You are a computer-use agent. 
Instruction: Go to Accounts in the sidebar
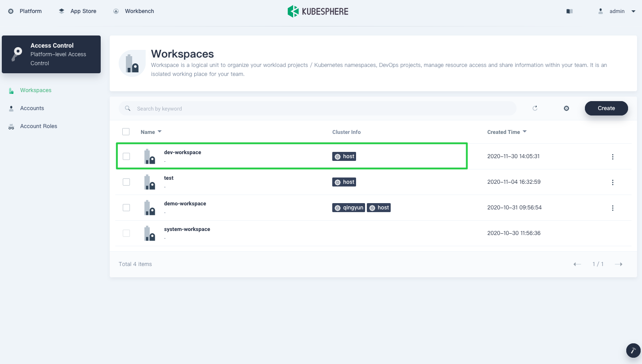click(x=32, y=108)
